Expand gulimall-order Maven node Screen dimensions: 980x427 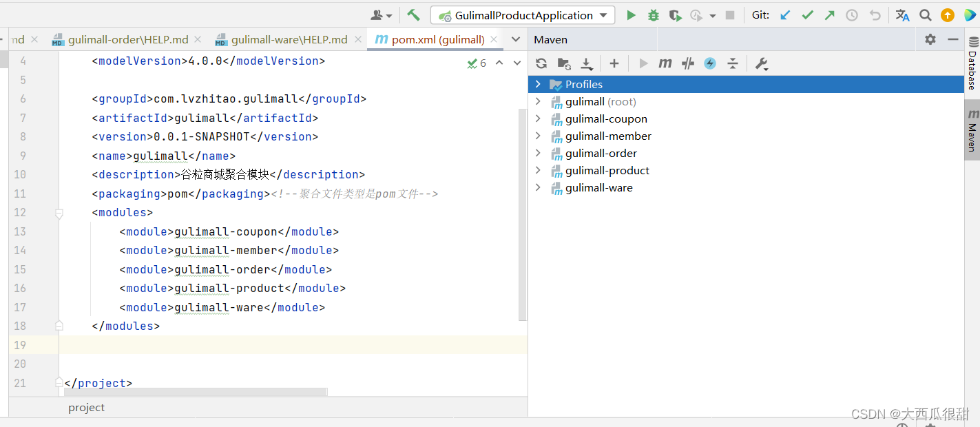pyautogui.click(x=539, y=153)
